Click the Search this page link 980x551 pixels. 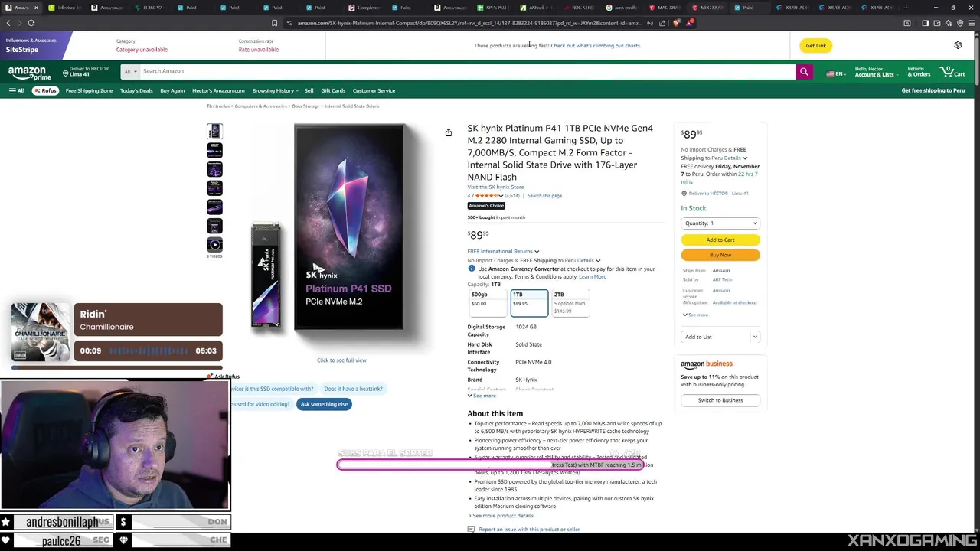pos(544,196)
